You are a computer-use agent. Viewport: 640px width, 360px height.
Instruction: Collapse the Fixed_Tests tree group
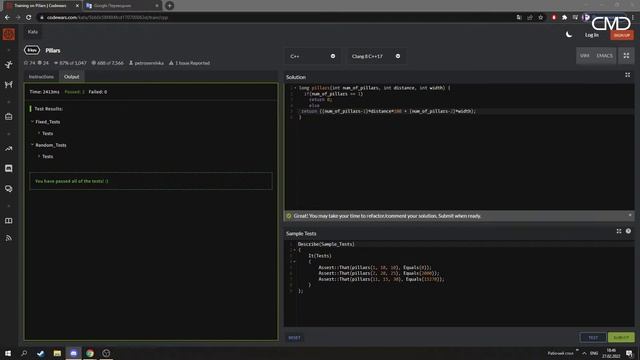coord(32,122)
